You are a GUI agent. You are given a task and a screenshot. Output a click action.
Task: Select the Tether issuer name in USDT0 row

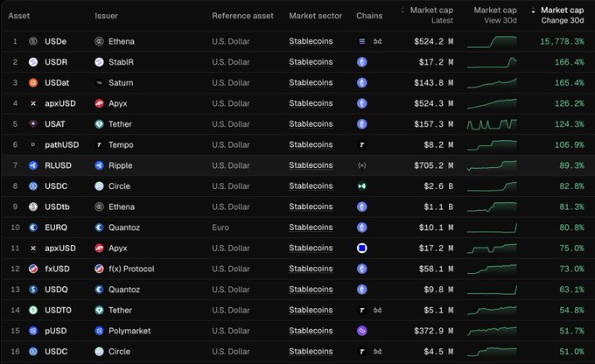120,310
